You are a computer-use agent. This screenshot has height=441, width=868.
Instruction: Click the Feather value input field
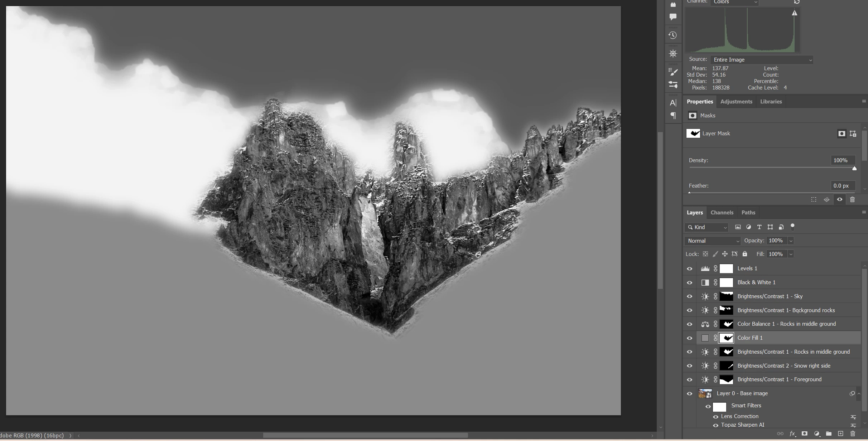click(x=842, y=185)
